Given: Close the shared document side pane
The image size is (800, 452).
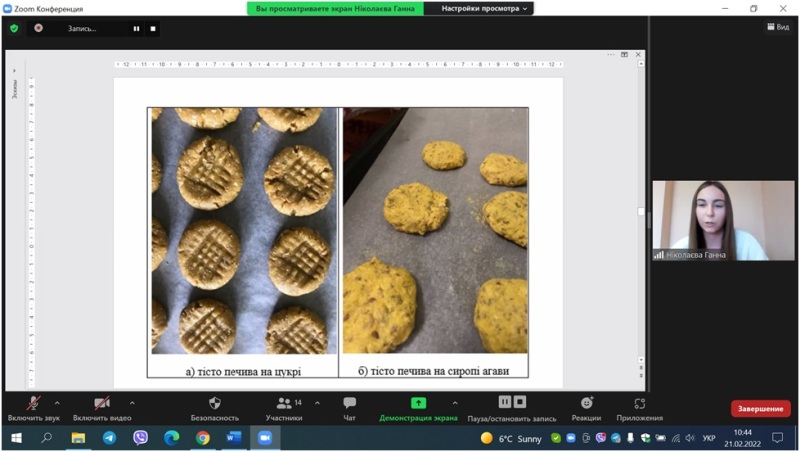Looking at the screenshot, I should [x=638, y=55].
